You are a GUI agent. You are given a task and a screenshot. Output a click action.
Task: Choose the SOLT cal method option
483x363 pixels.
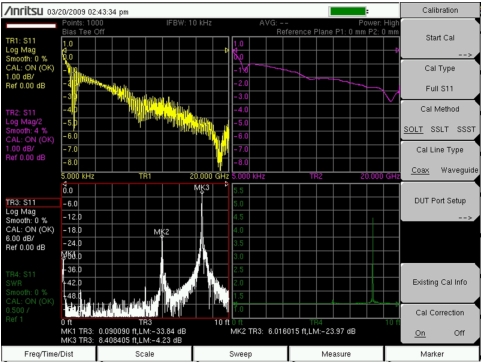[x=413, y=129]
